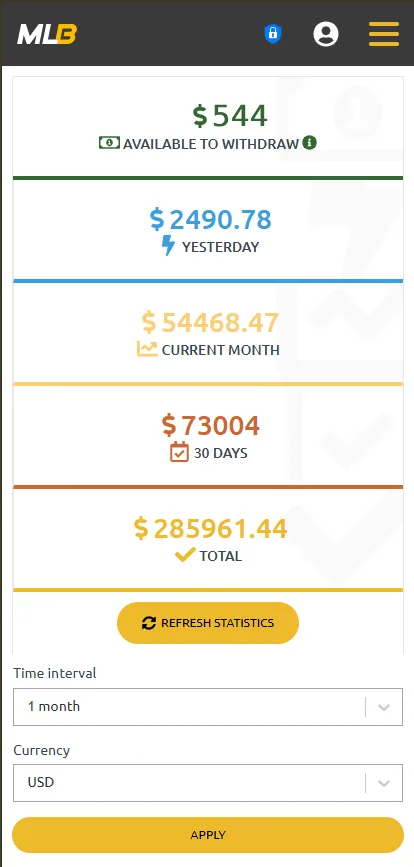Open the user profile icon
Screen dimensions: 414x867
point(326,34)
